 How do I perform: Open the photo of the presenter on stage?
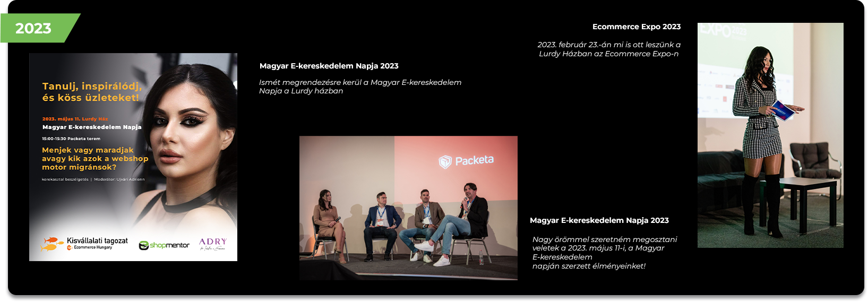770,135
